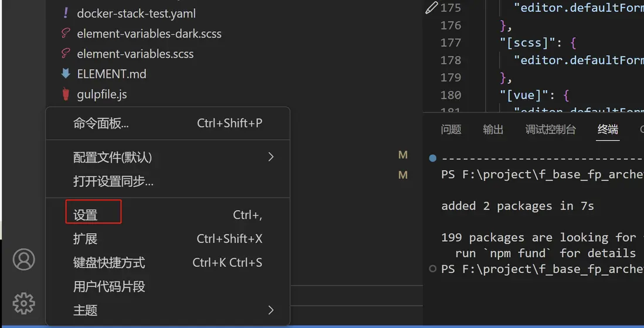Click the gulp cup icon beside gulpfile.js
Viewport: 644px width, 328px height.
pos(66,94)
